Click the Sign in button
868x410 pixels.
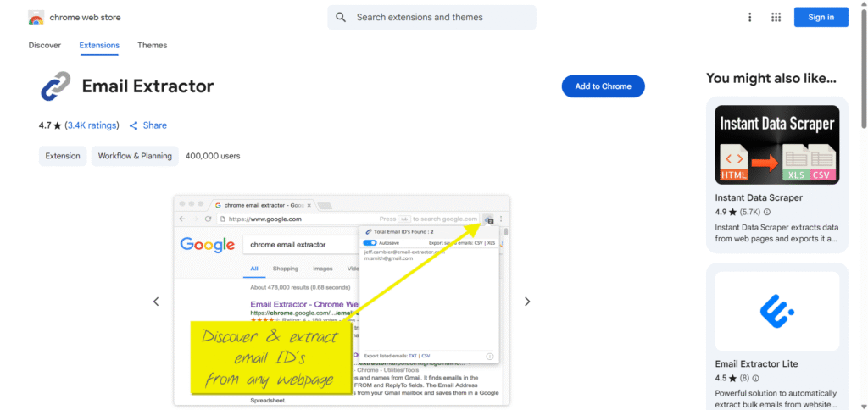821,17
